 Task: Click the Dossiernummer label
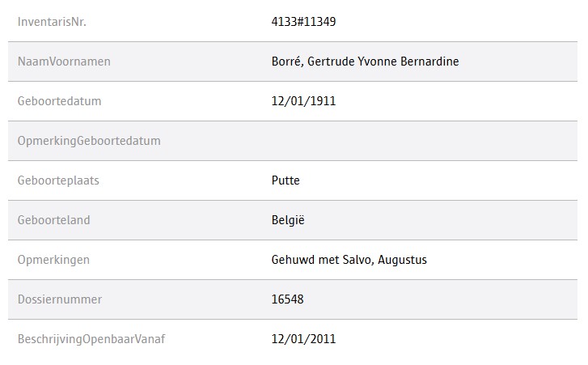(59, 299)
